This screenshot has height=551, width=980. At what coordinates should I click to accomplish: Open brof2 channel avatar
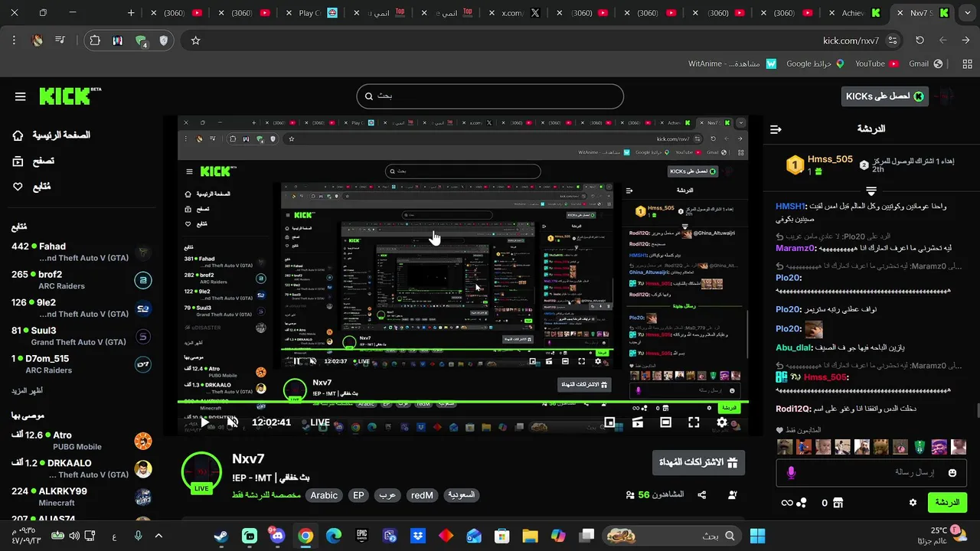[x=143, y=280]
